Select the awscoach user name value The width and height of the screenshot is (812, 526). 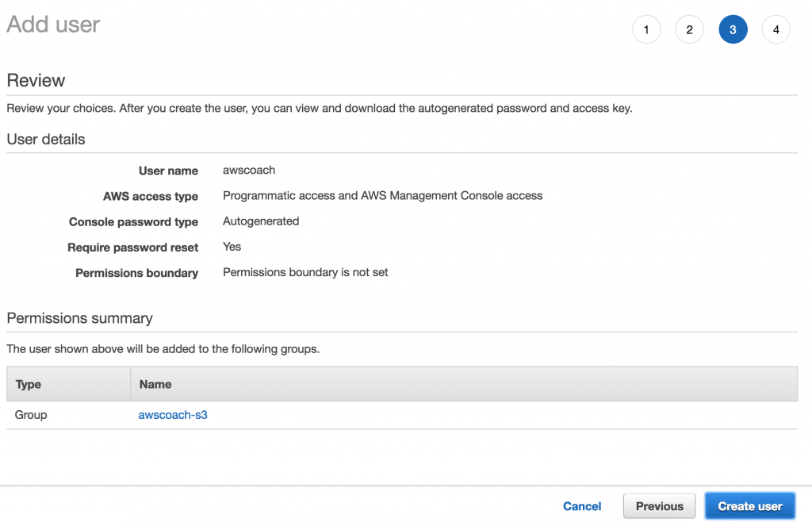coord(249,170)
